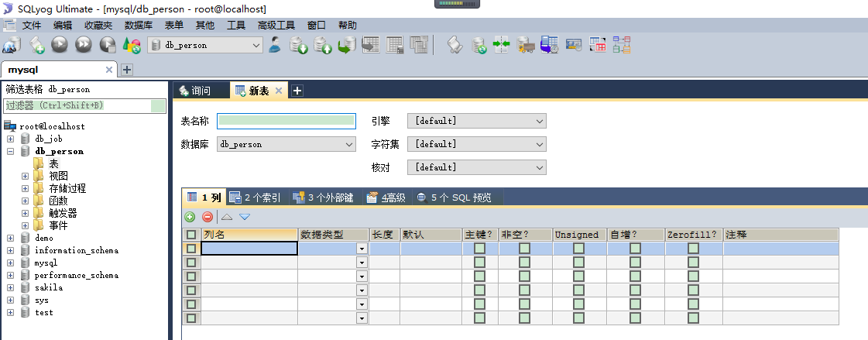Open the 字符集 charset dropdown
Viewport: 868px width, 340px height.
point(477,144)
